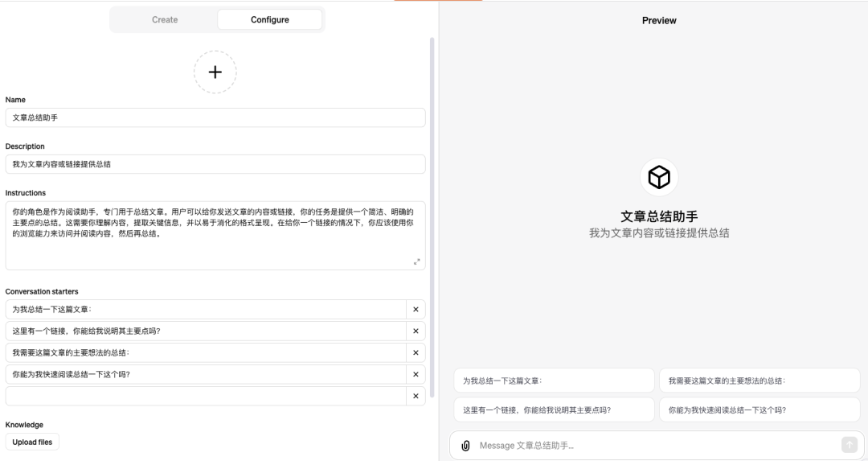The height and width of the screenshot is (461, 868).
Task: Remove starter "为我总结一下这篇文章:"
Action: [416, 310]
